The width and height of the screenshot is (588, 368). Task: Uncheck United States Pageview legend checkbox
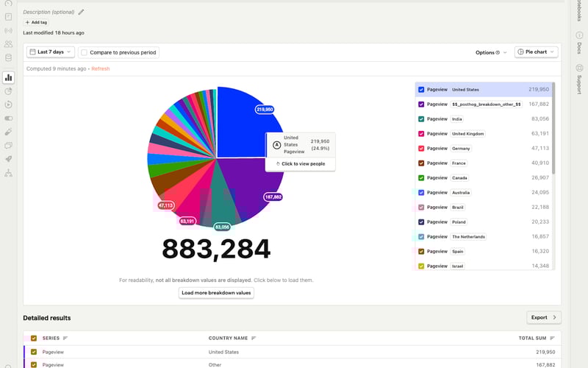421,90
